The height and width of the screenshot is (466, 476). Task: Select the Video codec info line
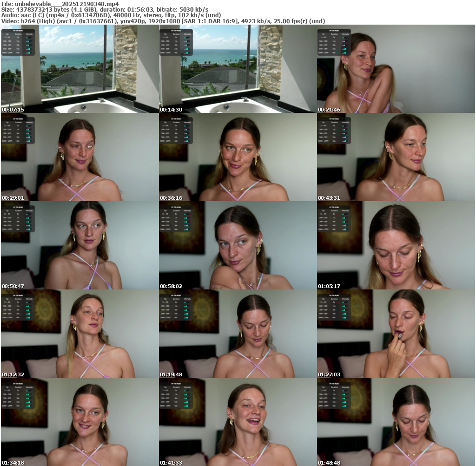[x=163, y=21]
